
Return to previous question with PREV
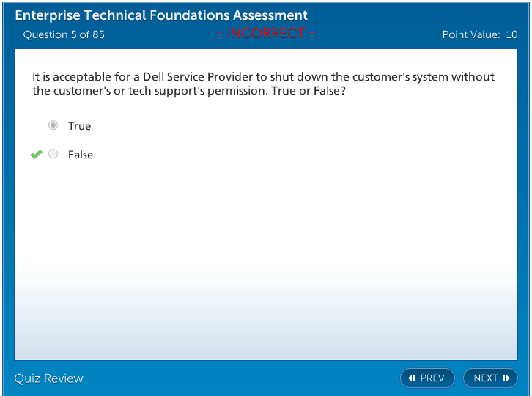pos(427,378)
